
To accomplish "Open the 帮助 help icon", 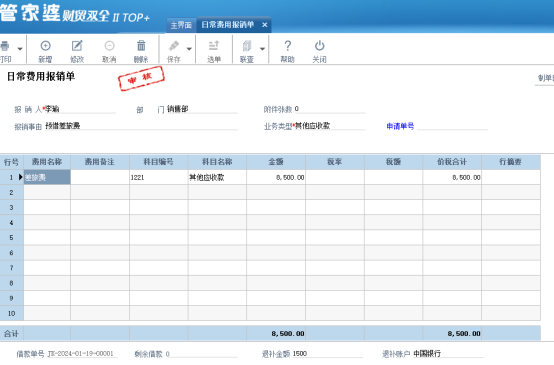I will tap(288, 46).
